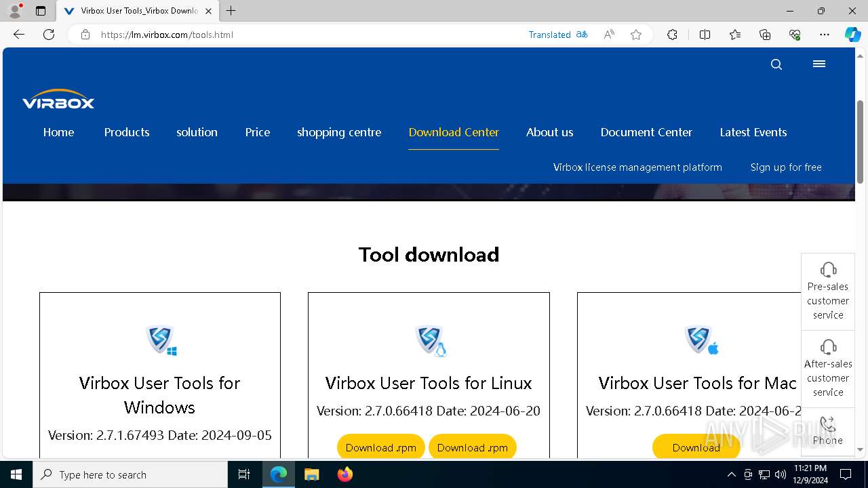Click the page vertical scrollbar thumb
Screen dimensions: 868x488
pos(860,141)
